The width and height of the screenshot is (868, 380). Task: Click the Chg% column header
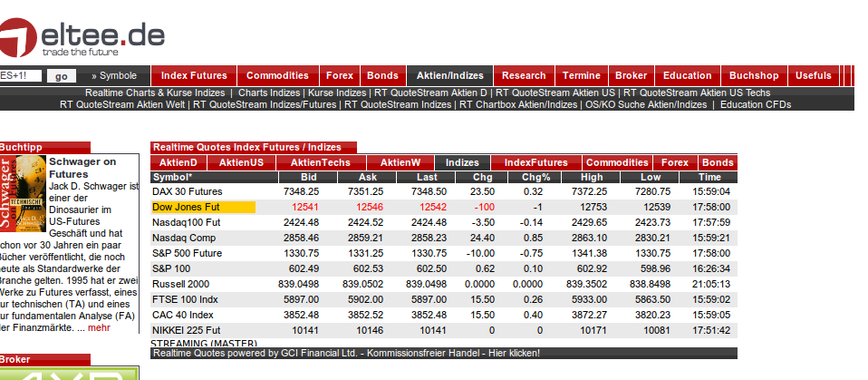tap(535, 177)
